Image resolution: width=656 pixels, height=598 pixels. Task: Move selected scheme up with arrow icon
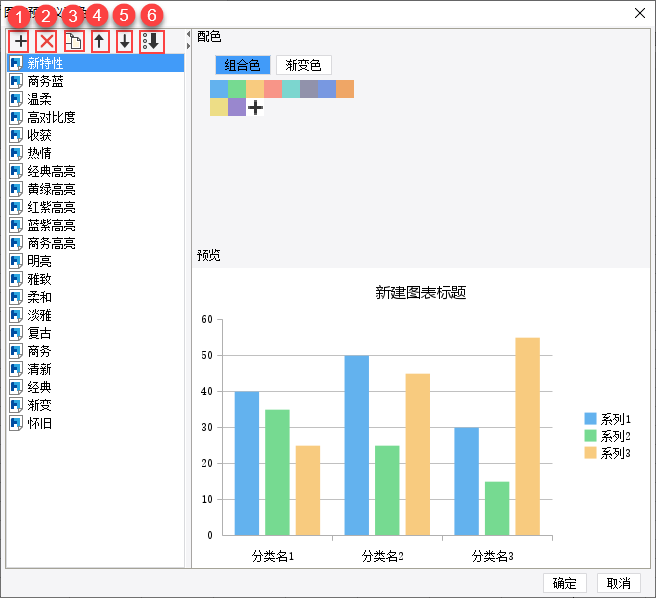pos(100,41)
